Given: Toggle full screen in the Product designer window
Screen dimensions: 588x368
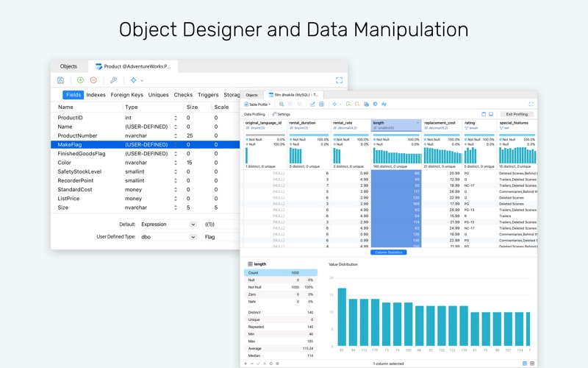Looking at the screenshot, I should coord(339,80).
